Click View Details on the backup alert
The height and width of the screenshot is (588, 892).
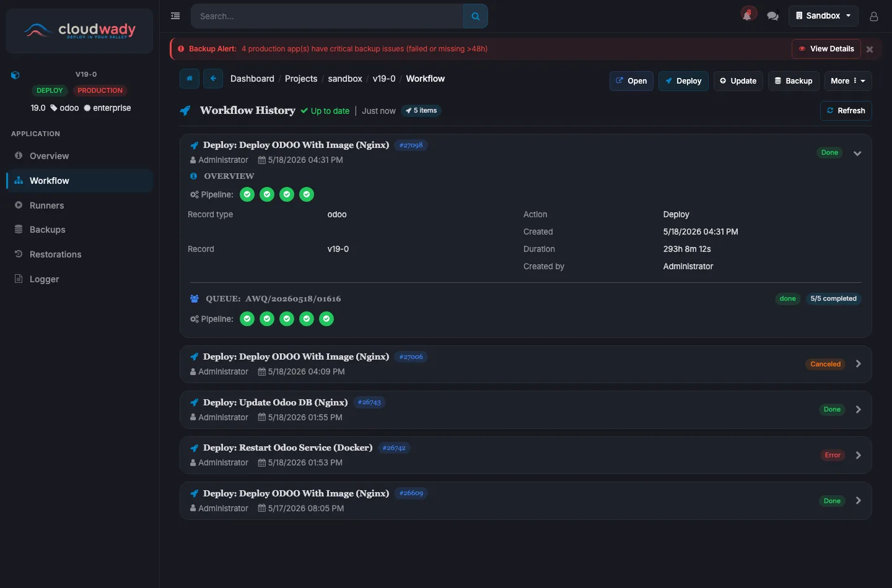[826, 49]
